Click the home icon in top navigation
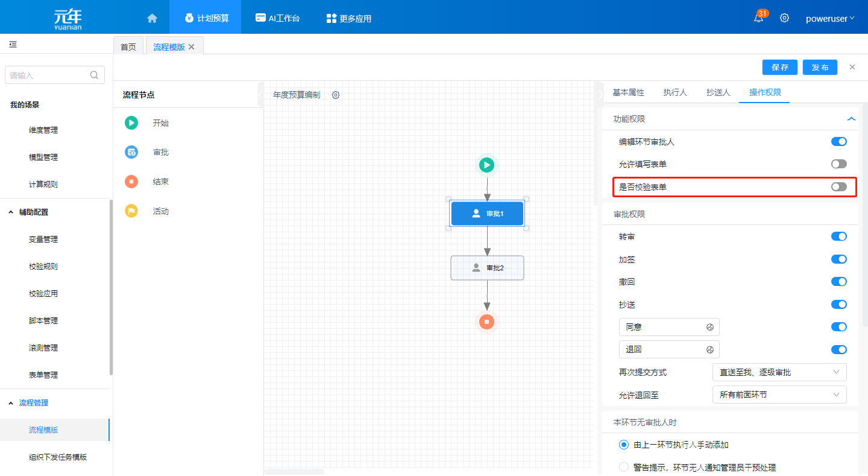The image size is (868, 476). pos(152,18)
